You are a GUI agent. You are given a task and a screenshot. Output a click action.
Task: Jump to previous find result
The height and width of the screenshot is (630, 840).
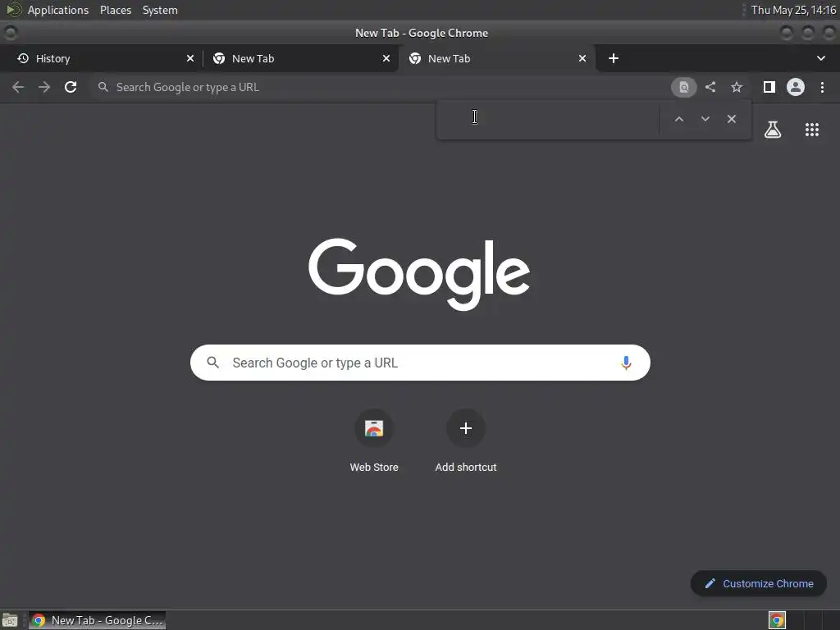pyautogui.click(x=678, y=119)
